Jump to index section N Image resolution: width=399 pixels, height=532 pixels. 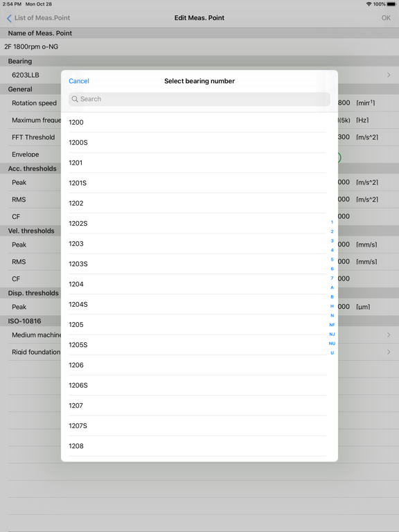click(332, 316)
